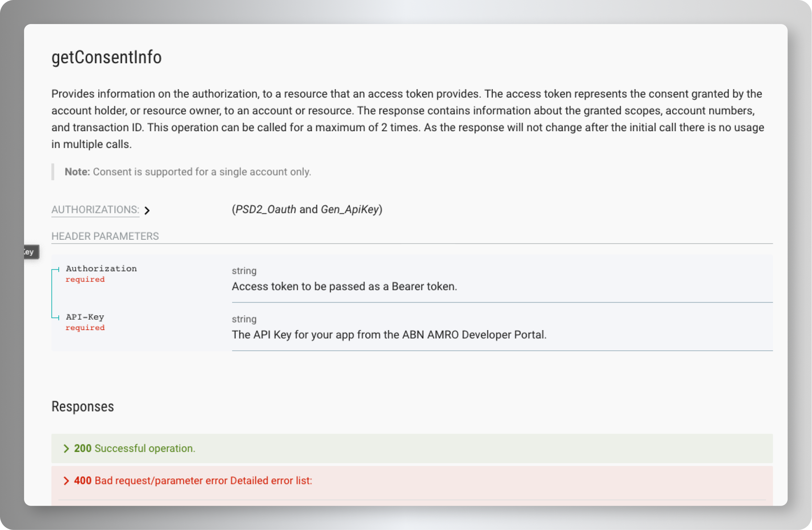Click the PSD2_Oauth authorization text
812x530 pixels.
pos(266,210)
